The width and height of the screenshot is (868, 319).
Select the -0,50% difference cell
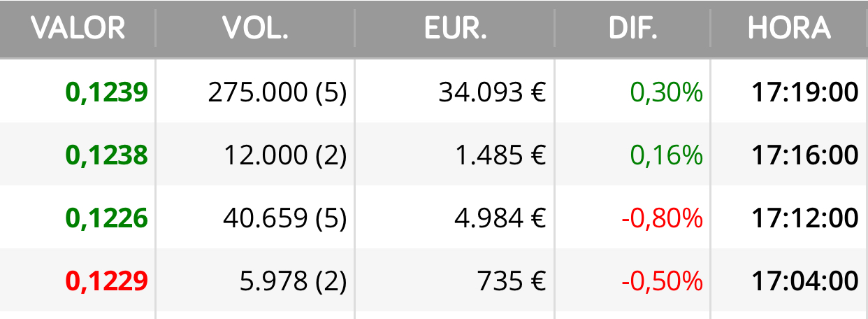click(662, 281)
